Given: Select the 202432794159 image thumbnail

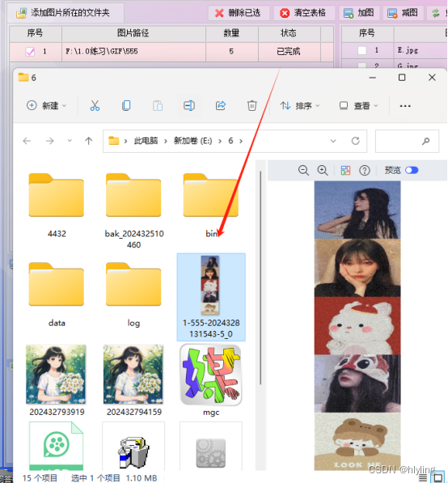Looking at the screenshot, I should coord(133,380).
